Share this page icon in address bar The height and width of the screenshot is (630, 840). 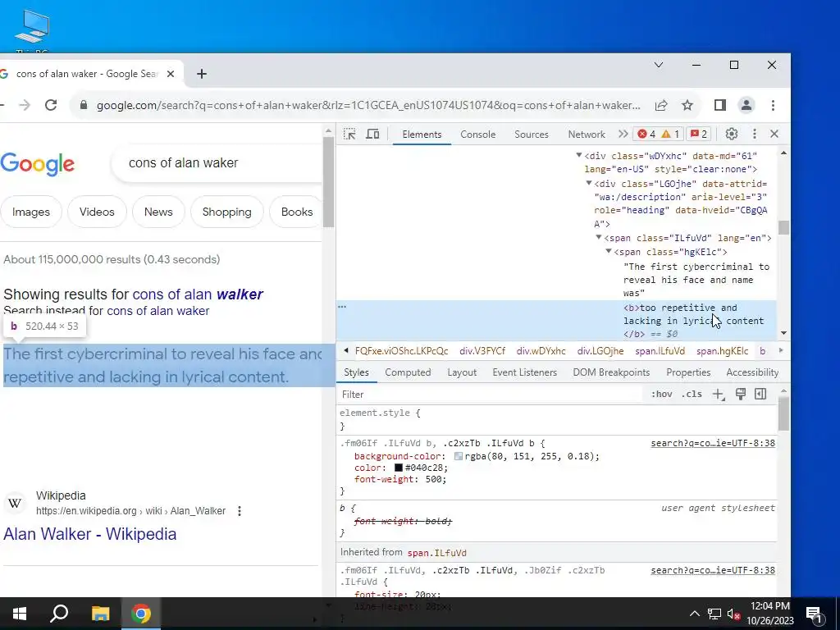pyautogui.click(x=661, y=106)
